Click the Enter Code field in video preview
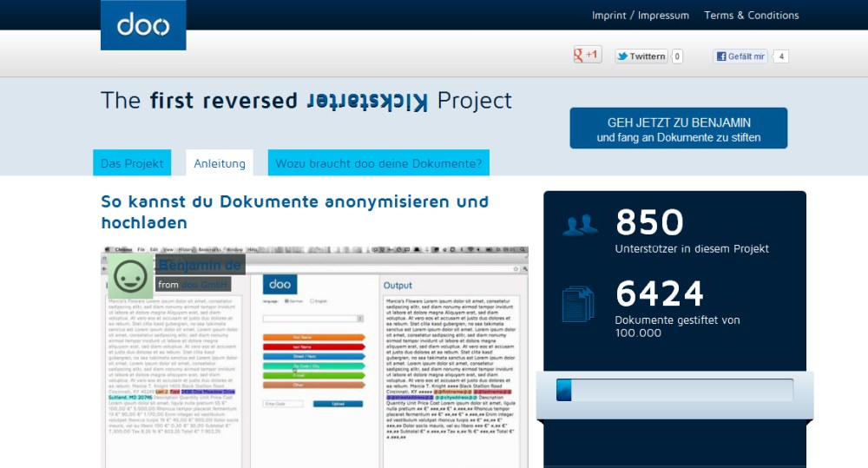Image resolution: width=868 pixels, height=468 pixels. pos(283,404)
